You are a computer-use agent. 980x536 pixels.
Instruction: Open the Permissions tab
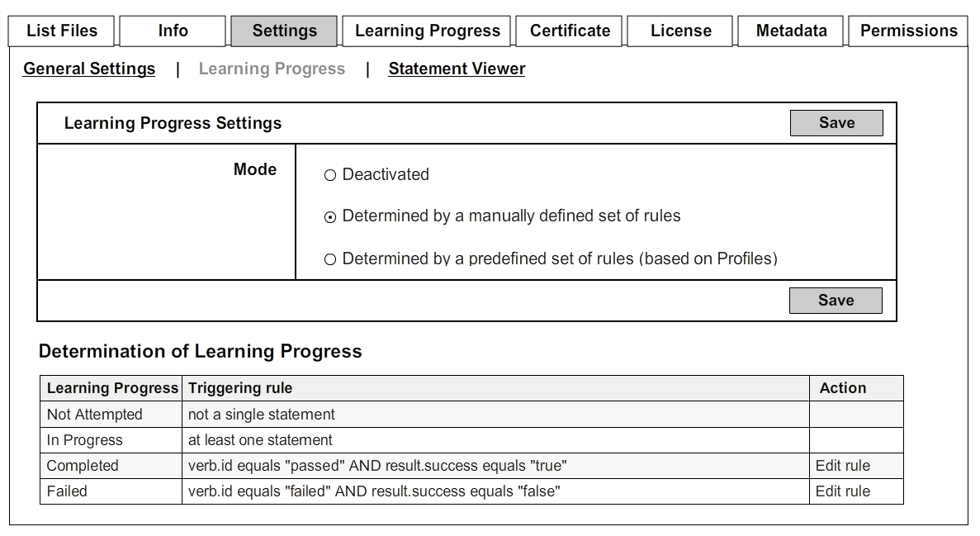(x=908, y=31)
